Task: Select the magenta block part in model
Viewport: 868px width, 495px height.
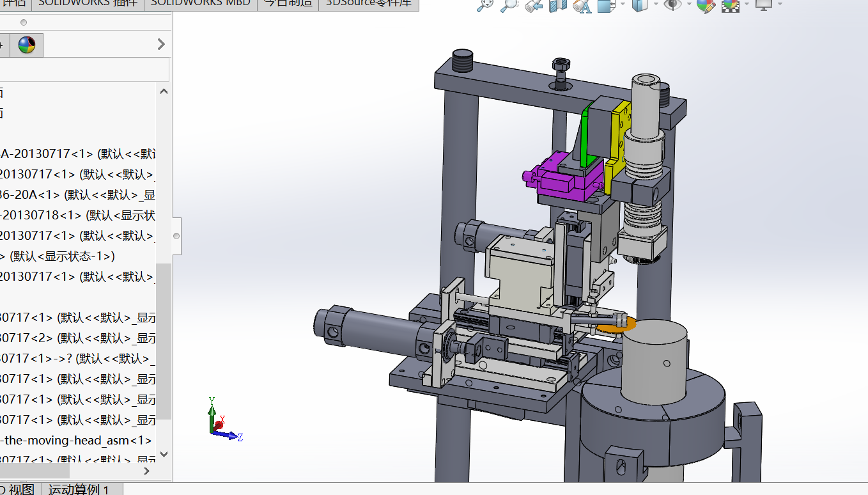Action: [562, 181]
